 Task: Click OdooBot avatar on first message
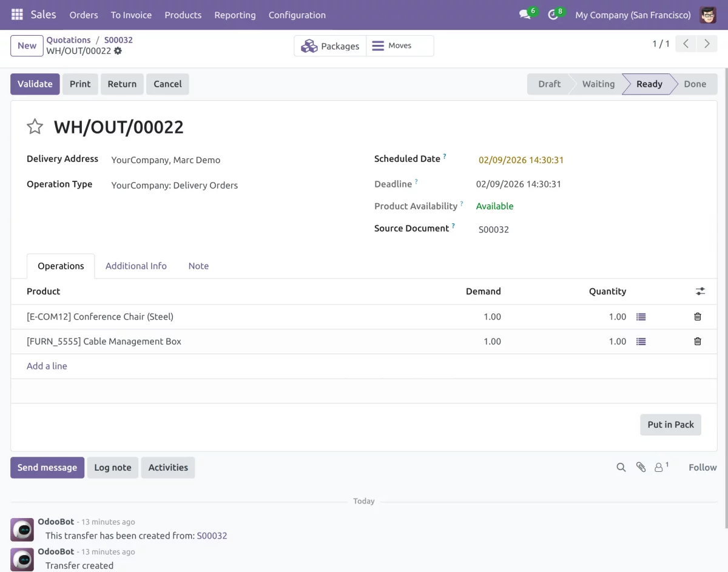(22, 530)
